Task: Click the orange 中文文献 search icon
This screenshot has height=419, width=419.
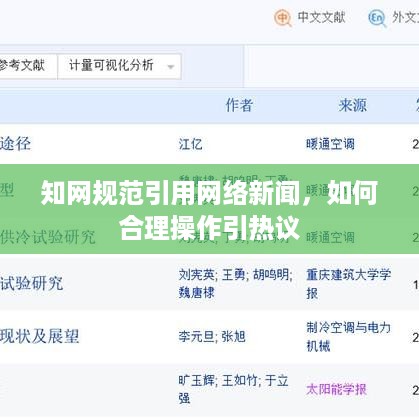Action: coord(283,18)
